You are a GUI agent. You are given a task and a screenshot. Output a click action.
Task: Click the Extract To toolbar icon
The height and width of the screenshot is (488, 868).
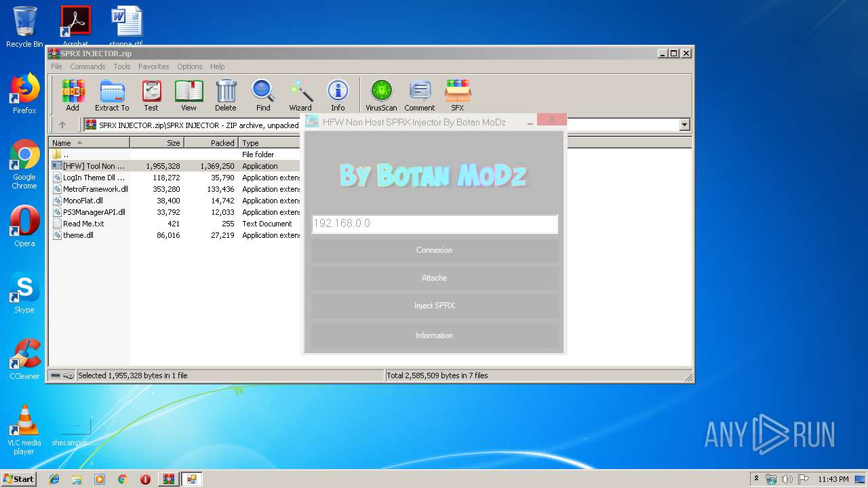click(x=112, y=95)
